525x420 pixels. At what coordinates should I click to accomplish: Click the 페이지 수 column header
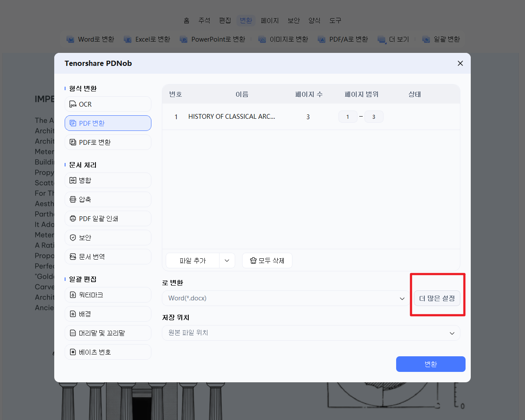pyautogui.click(x=309, y=94)
